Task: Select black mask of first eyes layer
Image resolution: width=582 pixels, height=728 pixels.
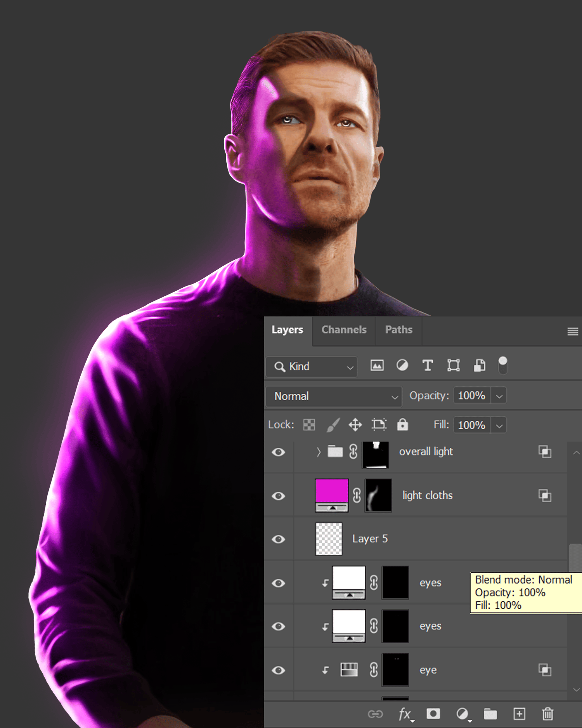Action: (x=395, y=582)
